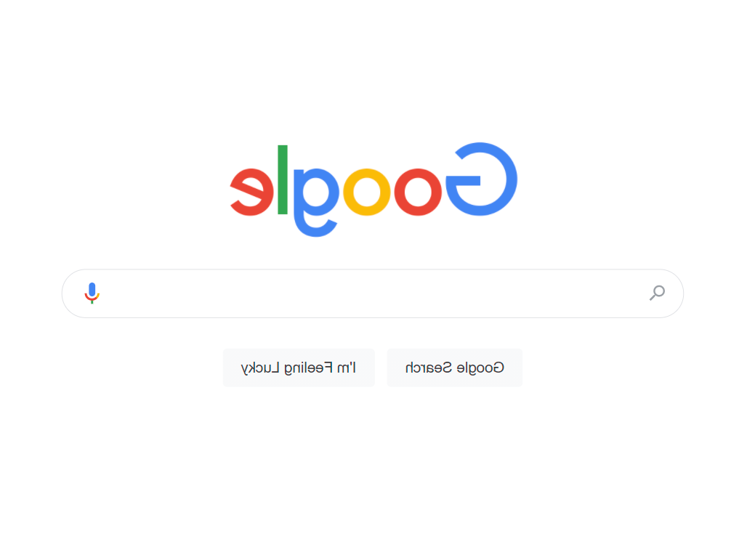Viewport: 747px width, 560px height.
Task: Submit the search using the magnifier icon
Action: [658, 293]
